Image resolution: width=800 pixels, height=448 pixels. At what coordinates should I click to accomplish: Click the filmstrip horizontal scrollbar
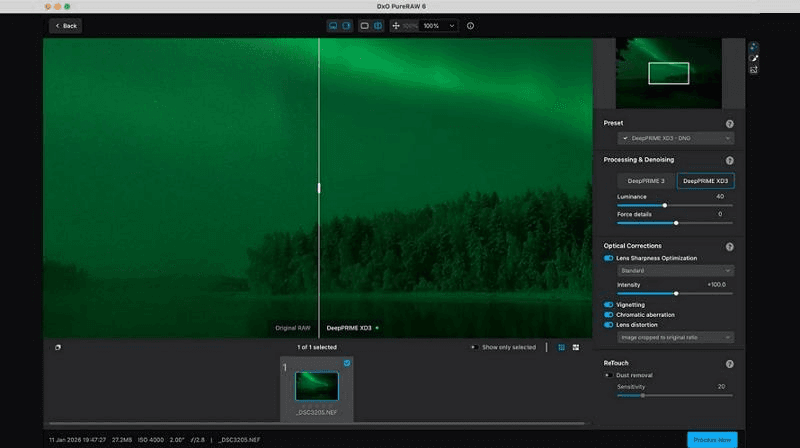coord(316,424)
